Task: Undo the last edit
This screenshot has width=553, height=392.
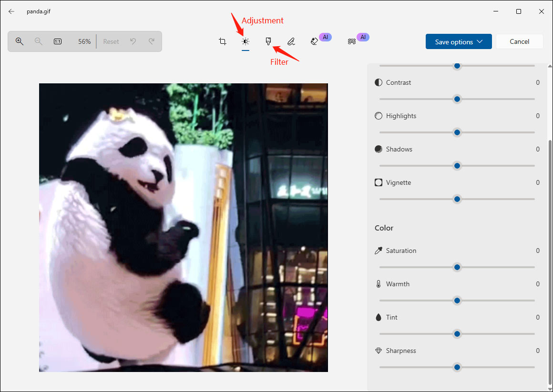Action: tap(133, 41)
